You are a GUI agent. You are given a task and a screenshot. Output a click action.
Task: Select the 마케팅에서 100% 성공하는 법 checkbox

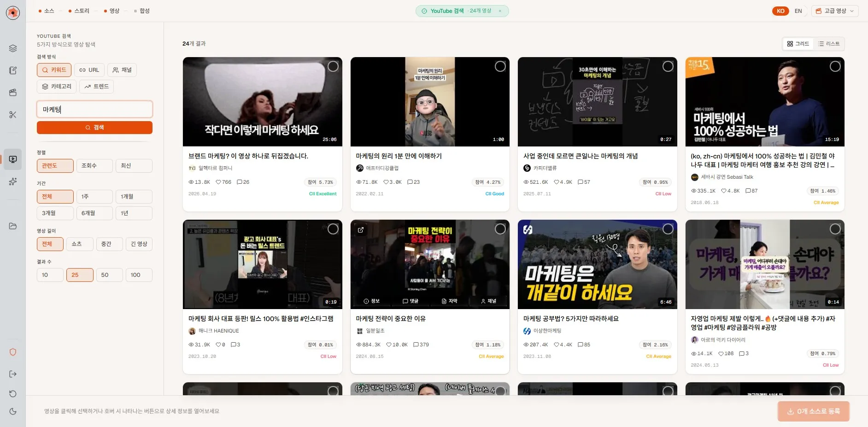point(835,67)
